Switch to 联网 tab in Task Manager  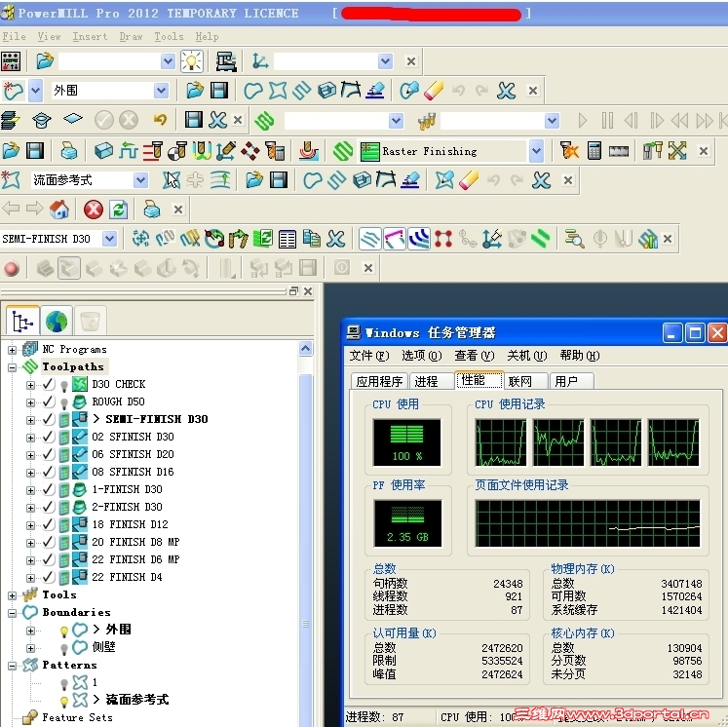coord(525,381)
